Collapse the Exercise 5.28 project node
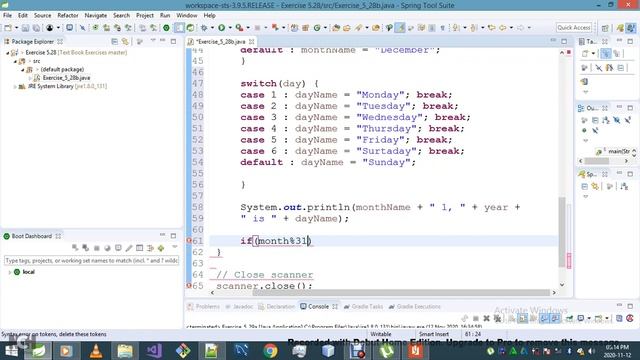Image resolution: width=640 pixels, height=360 pixels. coord(7,53)
